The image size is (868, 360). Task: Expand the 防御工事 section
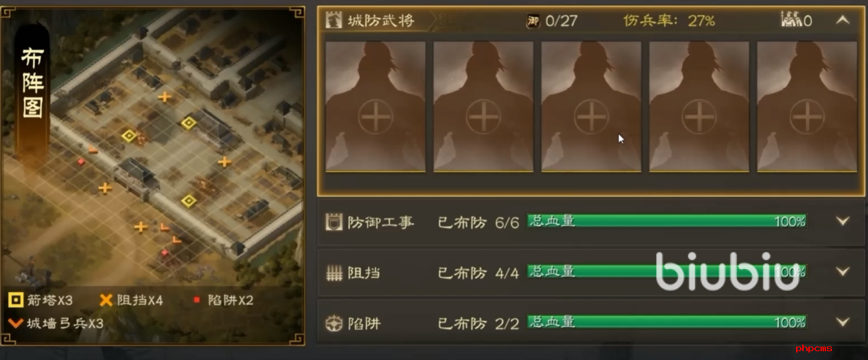[x=843, y=221]
